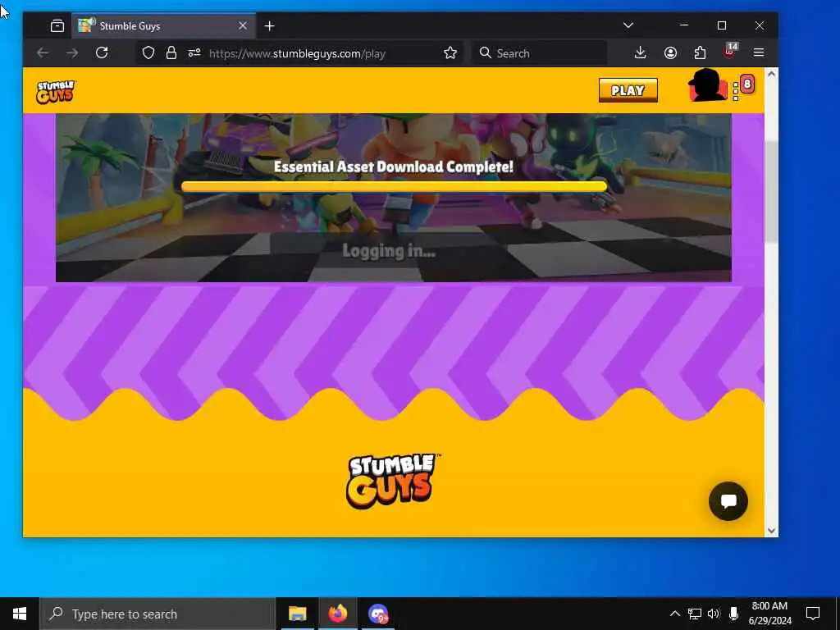Open the Windows Start menu

pyautogui.click(x=20, y=614)
